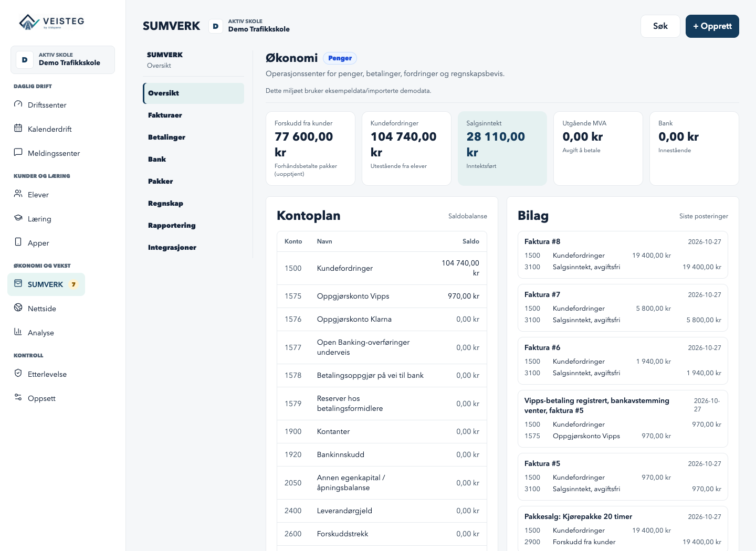Click the Apper phone icon
Viewport: 756px width, 551px height.
(18, 242)
